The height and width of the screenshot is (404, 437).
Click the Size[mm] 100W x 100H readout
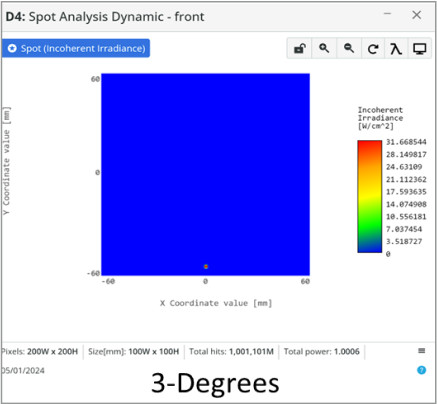point(133,351)
